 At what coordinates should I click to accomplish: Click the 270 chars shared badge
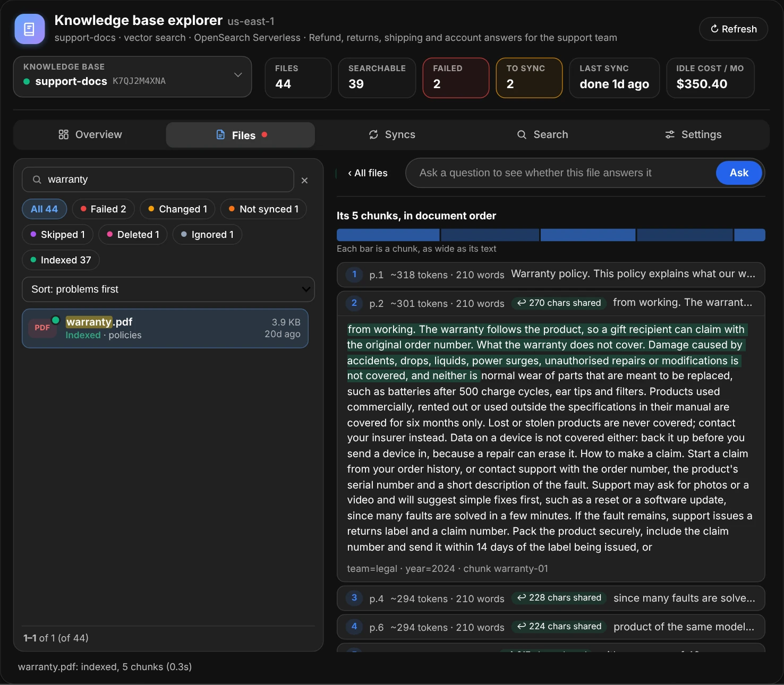coord(559,303)
